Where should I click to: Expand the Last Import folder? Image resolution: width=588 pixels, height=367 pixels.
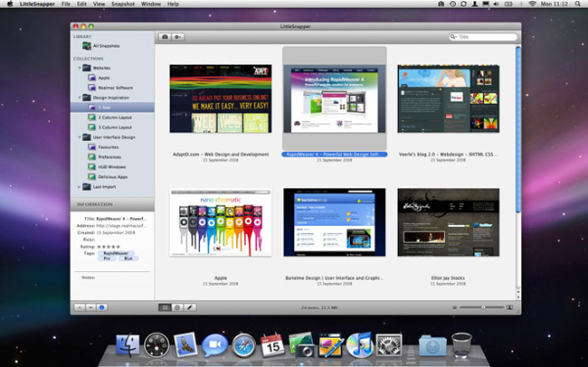tap(79, 187)
